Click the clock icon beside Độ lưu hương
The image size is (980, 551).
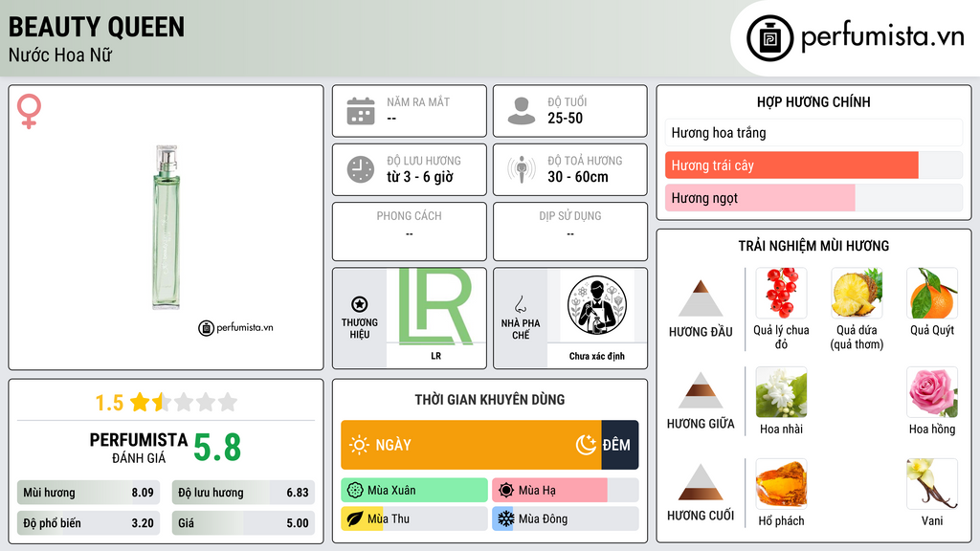coord(361,169)
